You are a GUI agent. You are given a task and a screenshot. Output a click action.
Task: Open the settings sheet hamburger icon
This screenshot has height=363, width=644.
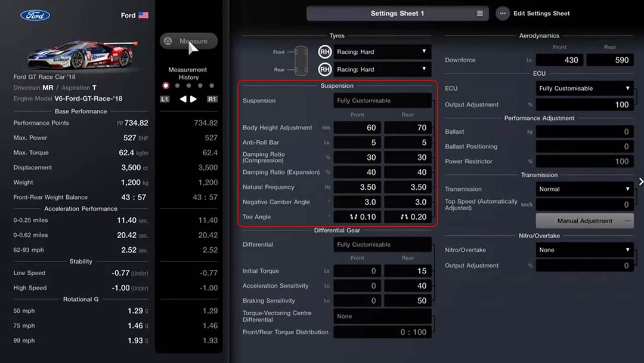click(481, 13)
